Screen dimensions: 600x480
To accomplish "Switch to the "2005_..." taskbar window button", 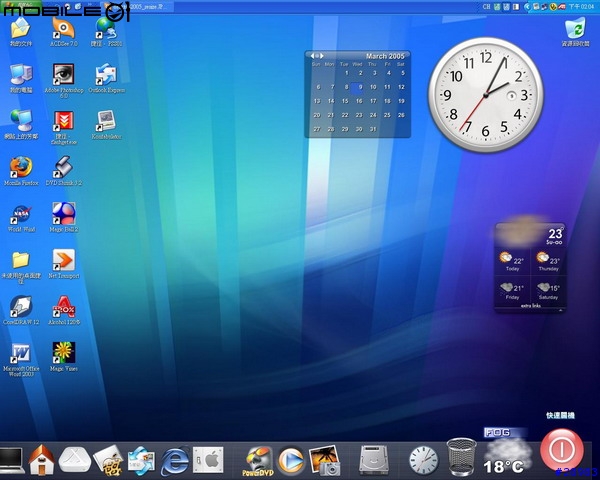I will pyautogui.click(x=139, y=7).
